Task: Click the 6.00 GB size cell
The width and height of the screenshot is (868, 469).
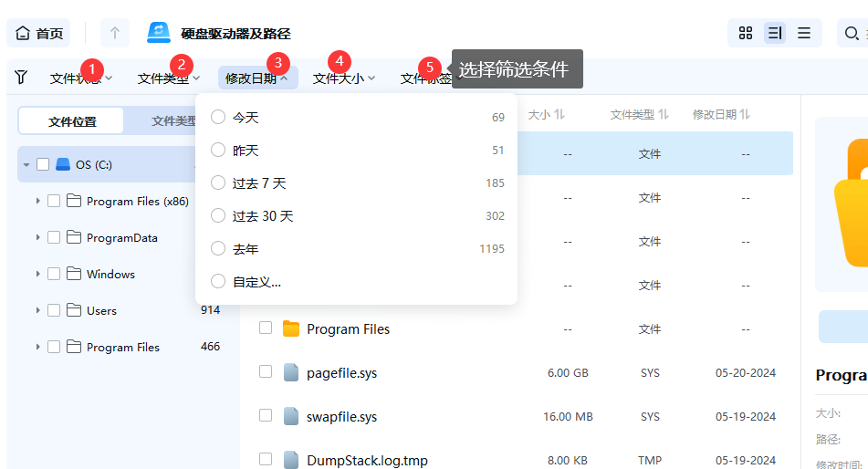Action: (x=568, y=373)
